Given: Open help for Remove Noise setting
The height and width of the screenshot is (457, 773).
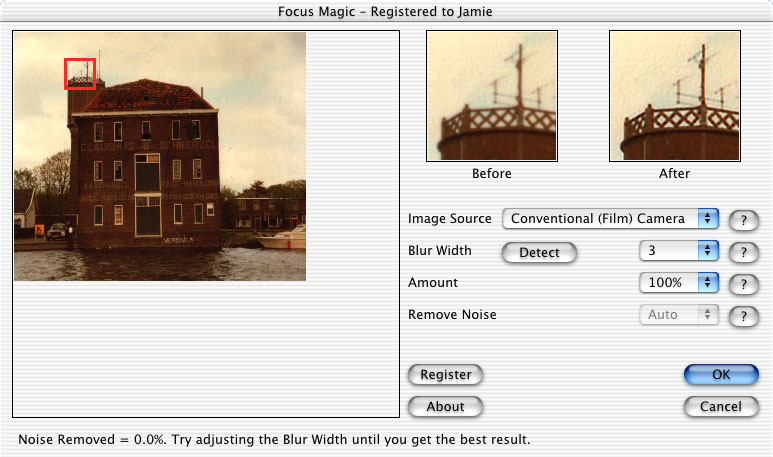Looking at the screenshot, I should 743,316.
